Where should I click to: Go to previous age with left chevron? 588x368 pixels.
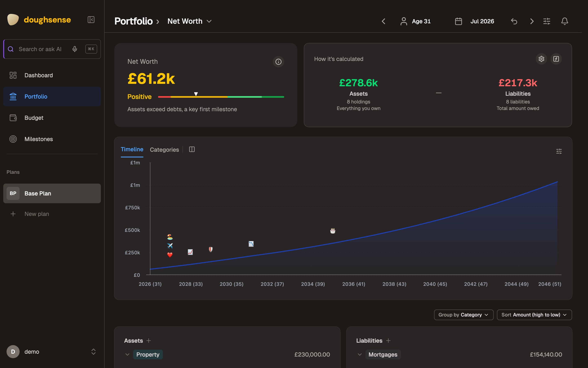pyautogui.click(x=383, y=21)
